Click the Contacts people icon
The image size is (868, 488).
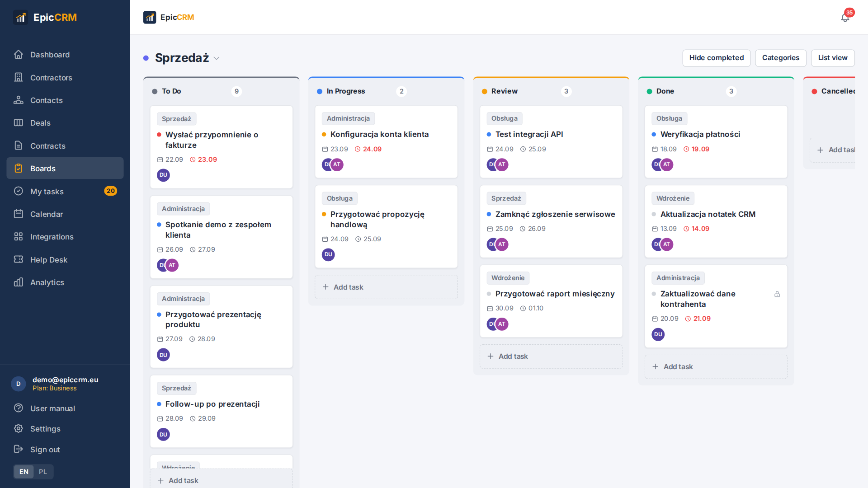[x=19, y=100]
